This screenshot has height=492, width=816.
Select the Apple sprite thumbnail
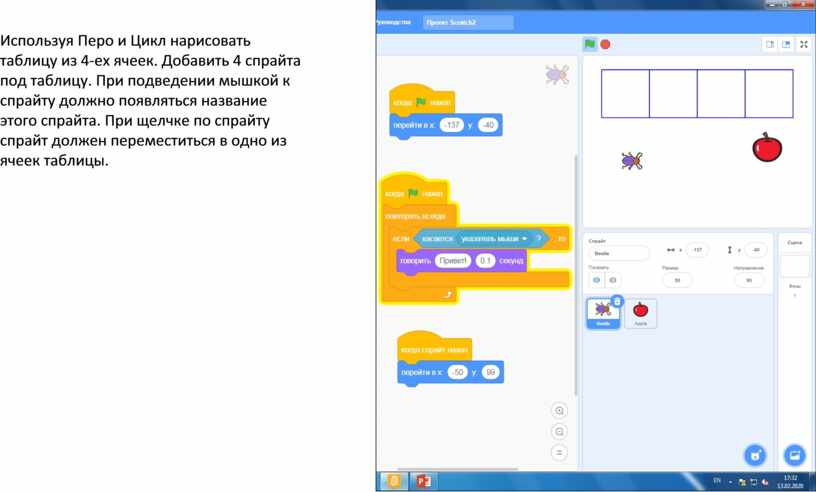point(641,313)
